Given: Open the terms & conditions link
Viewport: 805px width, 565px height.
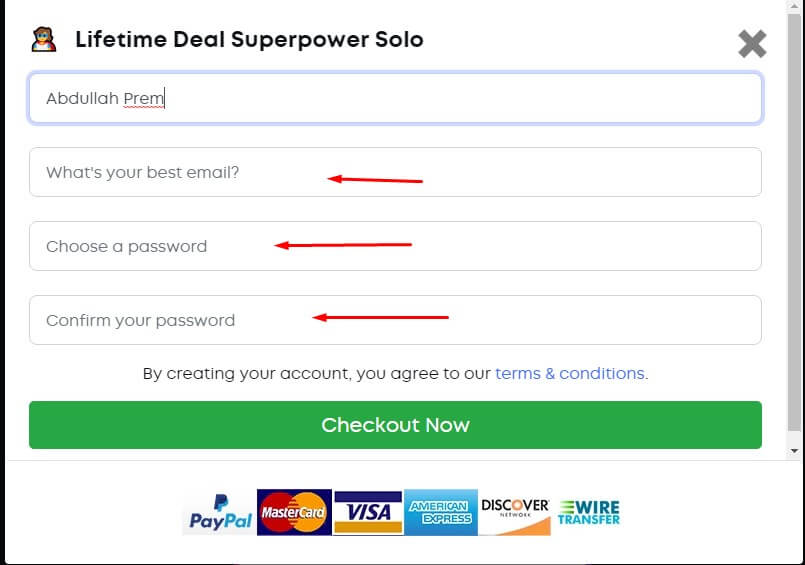Looking at the screenshot, I should [x=570, y=373].
